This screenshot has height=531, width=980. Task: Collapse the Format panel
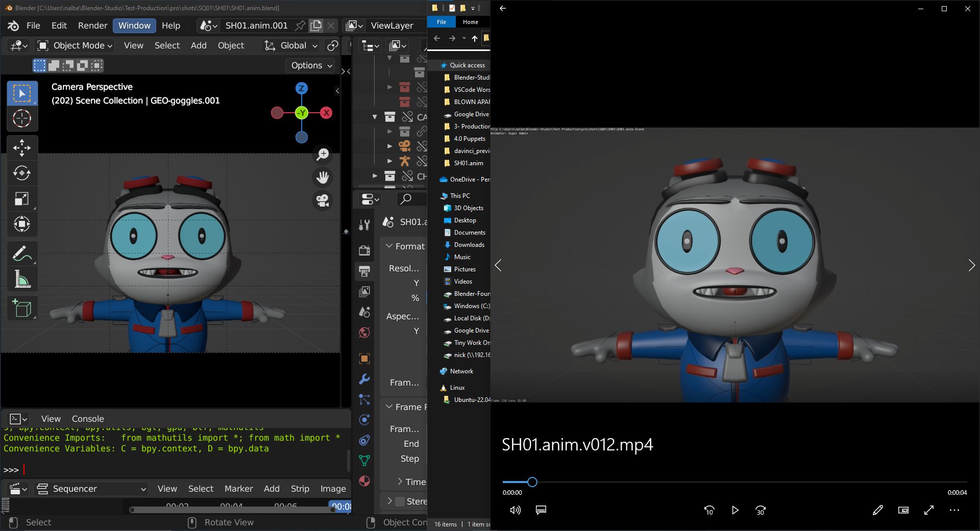389,246
